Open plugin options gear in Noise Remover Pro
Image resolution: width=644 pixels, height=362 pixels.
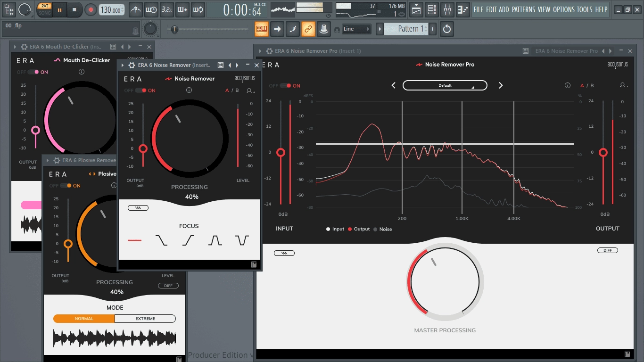269,51
